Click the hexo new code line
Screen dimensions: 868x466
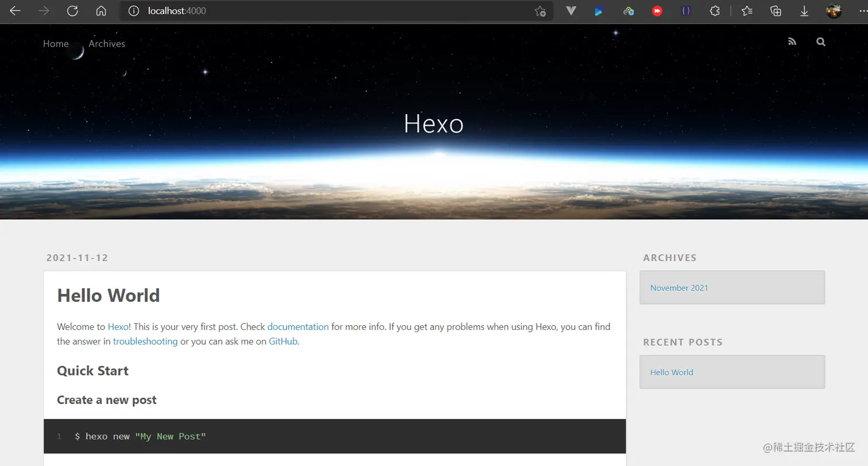coord(140,437)
